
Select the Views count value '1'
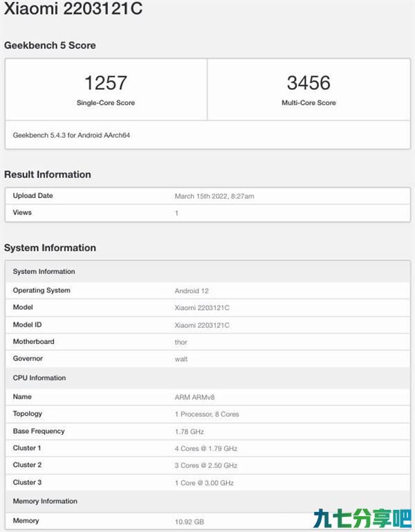176,213
